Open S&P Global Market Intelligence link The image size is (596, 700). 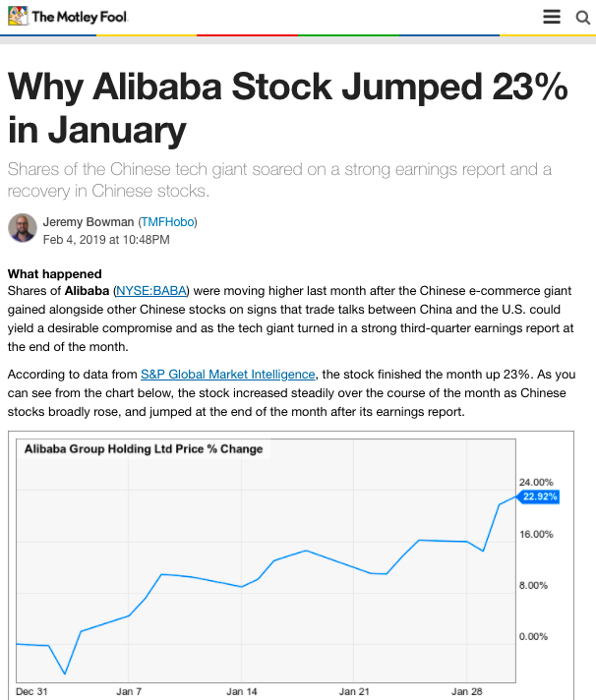tap(228, 375)
